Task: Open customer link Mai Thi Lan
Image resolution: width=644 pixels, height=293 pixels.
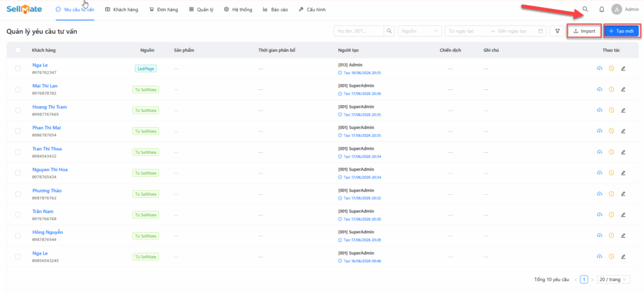Action: 45,86
